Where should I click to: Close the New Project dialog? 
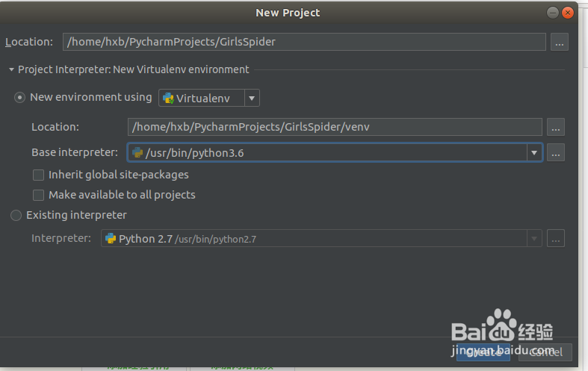coord(568,13)
